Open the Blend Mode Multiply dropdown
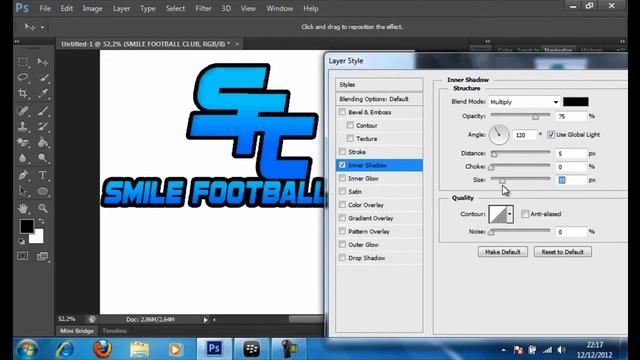Viewport: 640px width, 360px height. click(x=524, y=102)
